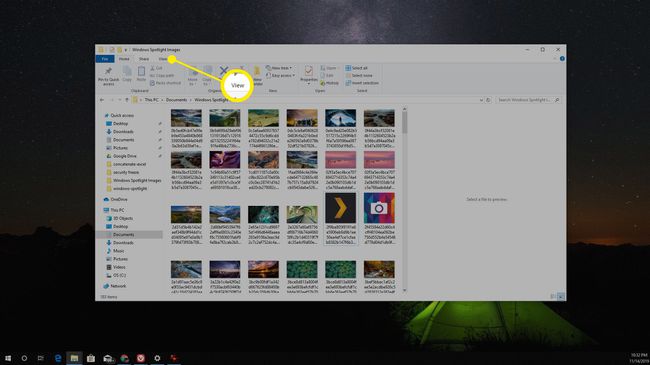Click Documents in the address breadcrumb
This screenshot has width=650, height=365.
pos(177,100)
